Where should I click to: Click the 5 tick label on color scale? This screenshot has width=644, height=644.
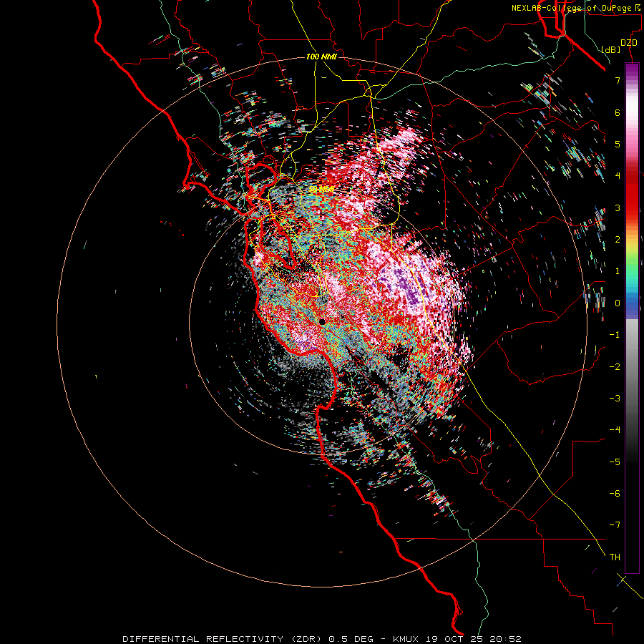coord(618,144)
